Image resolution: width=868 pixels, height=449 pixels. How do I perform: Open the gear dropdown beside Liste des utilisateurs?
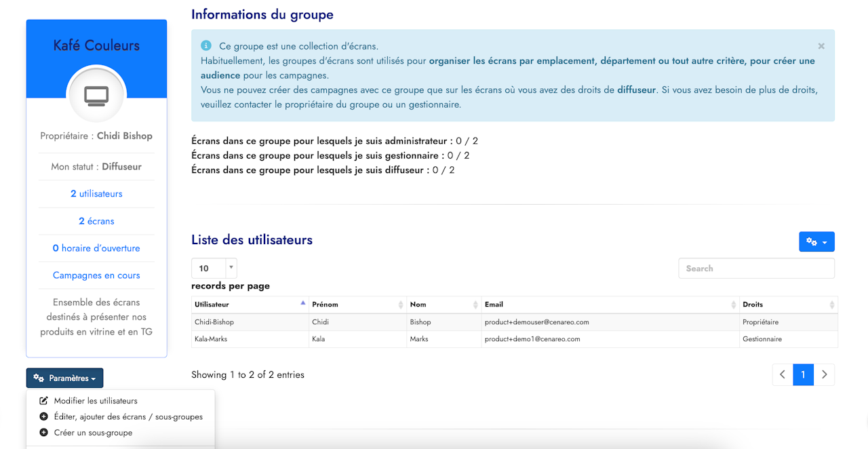coord(816,241)
